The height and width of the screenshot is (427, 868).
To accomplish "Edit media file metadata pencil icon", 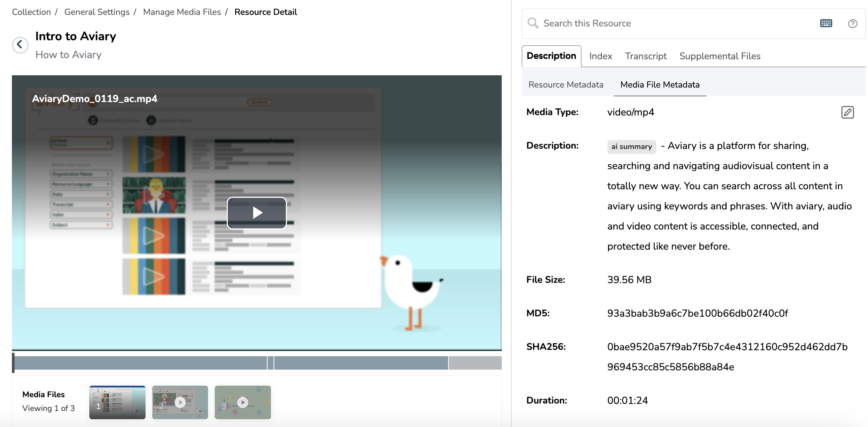I will [848, 112].
